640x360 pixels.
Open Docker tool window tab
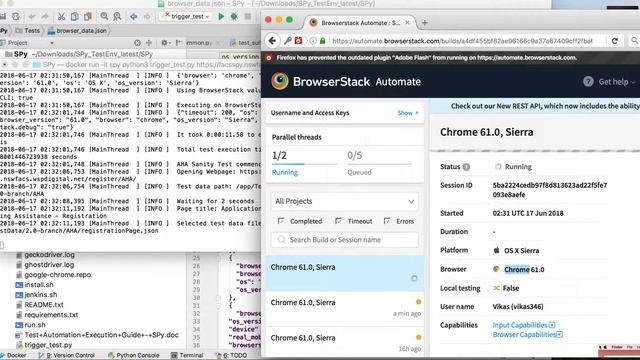[13, 355]
